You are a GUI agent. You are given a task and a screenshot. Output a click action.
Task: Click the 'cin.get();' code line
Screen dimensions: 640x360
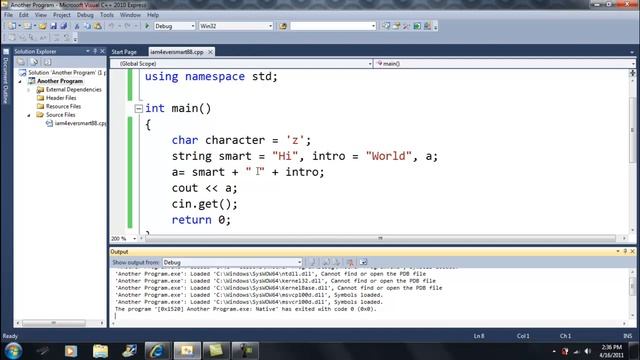[204, 204]
